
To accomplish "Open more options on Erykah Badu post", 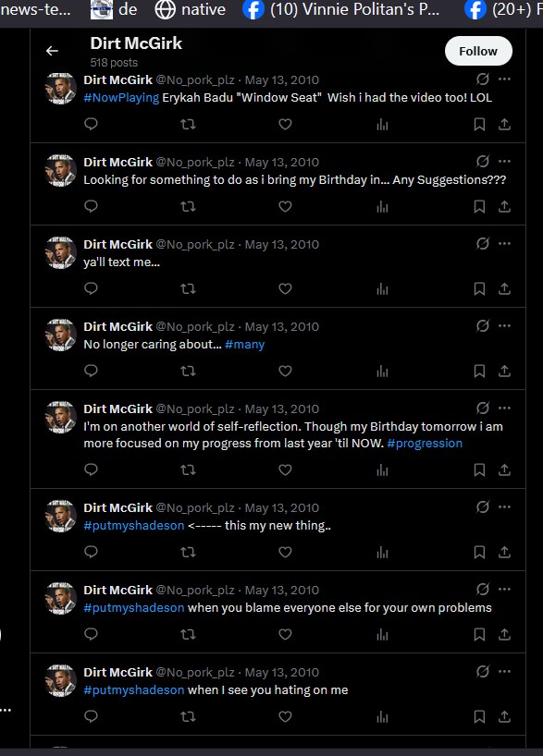I will [504, 79].
